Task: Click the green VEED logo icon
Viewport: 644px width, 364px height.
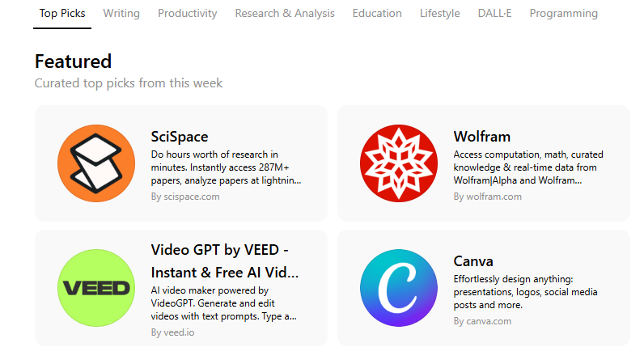Action: click(x=96, y=288)
